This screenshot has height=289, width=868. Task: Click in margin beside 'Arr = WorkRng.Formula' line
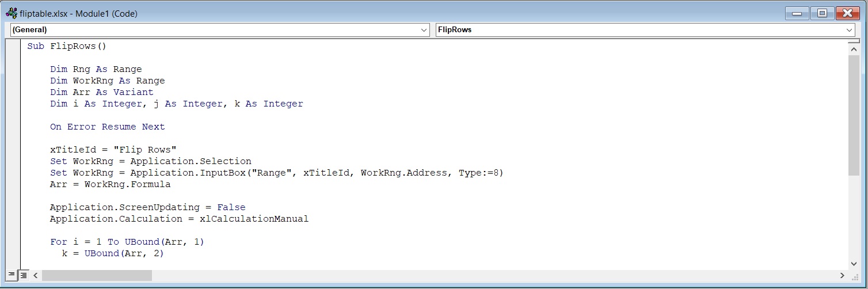[x=13, y=184]
